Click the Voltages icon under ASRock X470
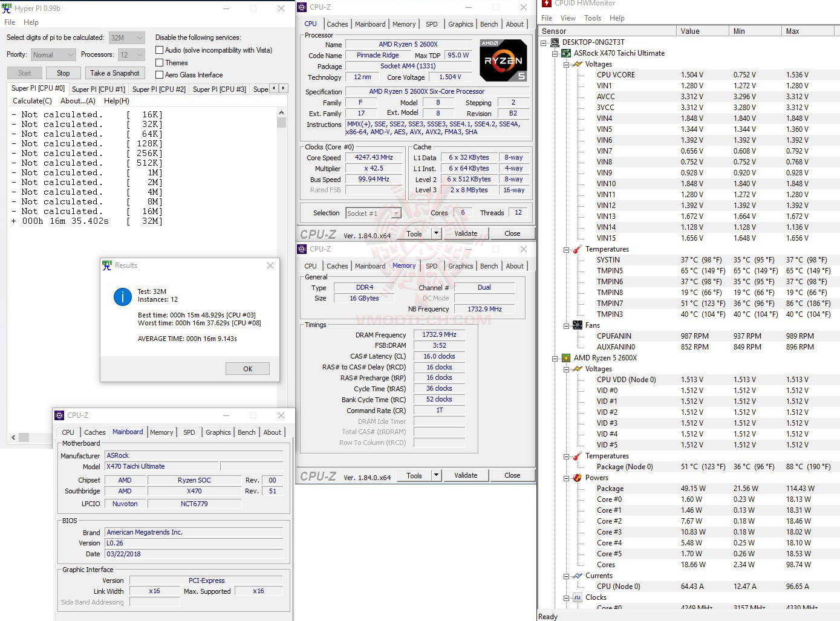This screenshot has width=840, height=621. [x=578, y=64]
